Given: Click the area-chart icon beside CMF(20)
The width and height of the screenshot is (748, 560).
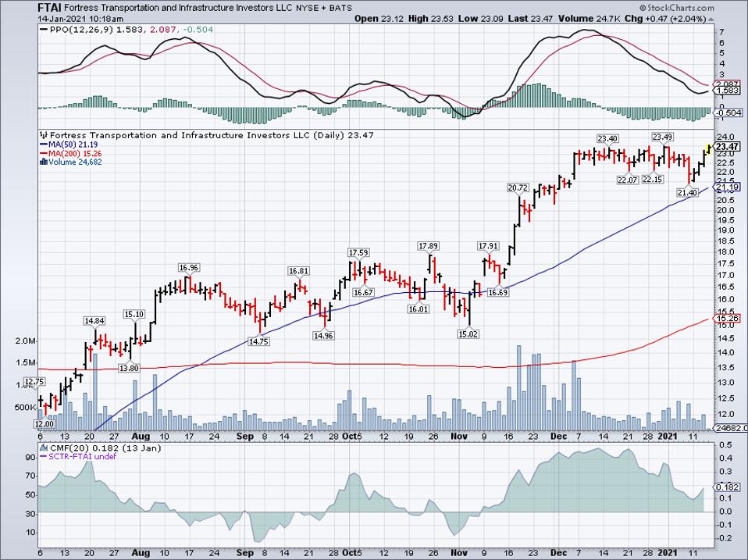Looking at the screenshot, I should tap(44, 448).
